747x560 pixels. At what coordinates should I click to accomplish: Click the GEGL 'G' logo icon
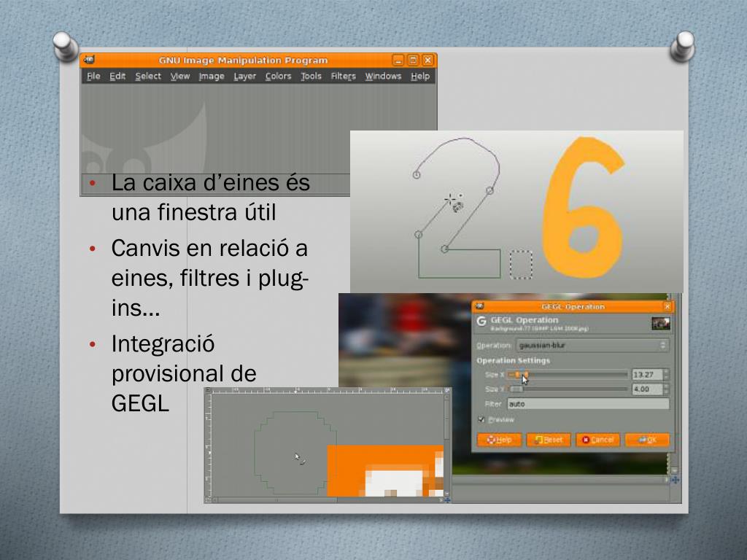tap(481, 322)
